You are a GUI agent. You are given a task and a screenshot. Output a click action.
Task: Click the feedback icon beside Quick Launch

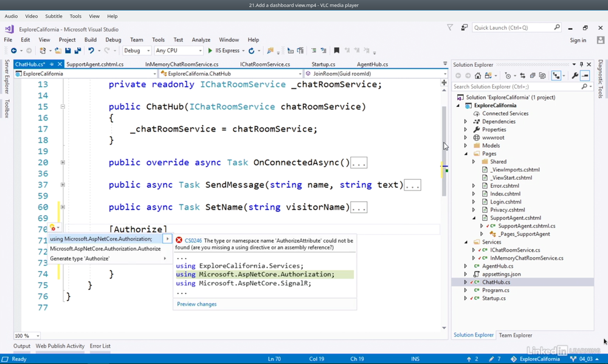point(464,28)
